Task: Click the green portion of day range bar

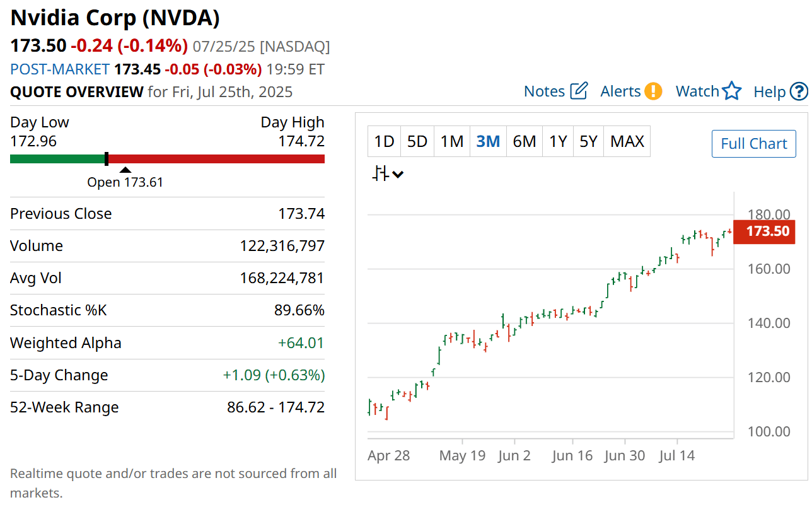Action: coord(57,158)
